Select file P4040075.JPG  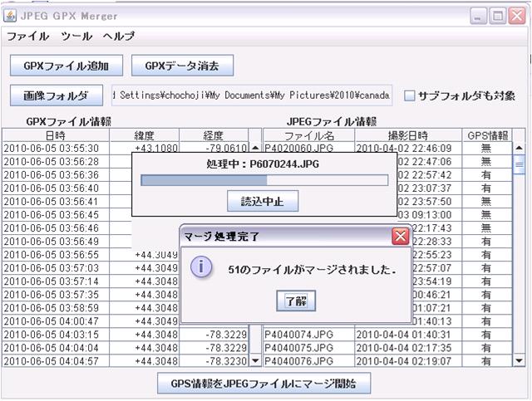[x=309, y=347]
